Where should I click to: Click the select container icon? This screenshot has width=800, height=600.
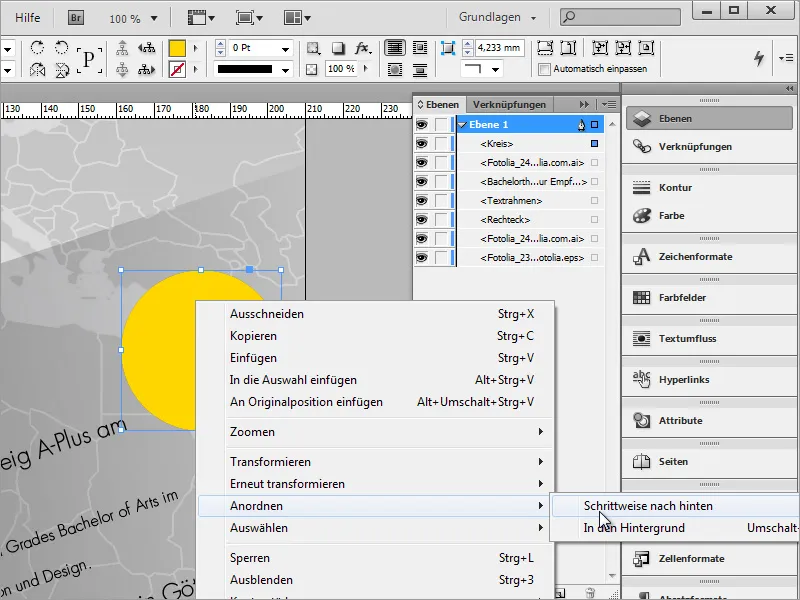122,48
